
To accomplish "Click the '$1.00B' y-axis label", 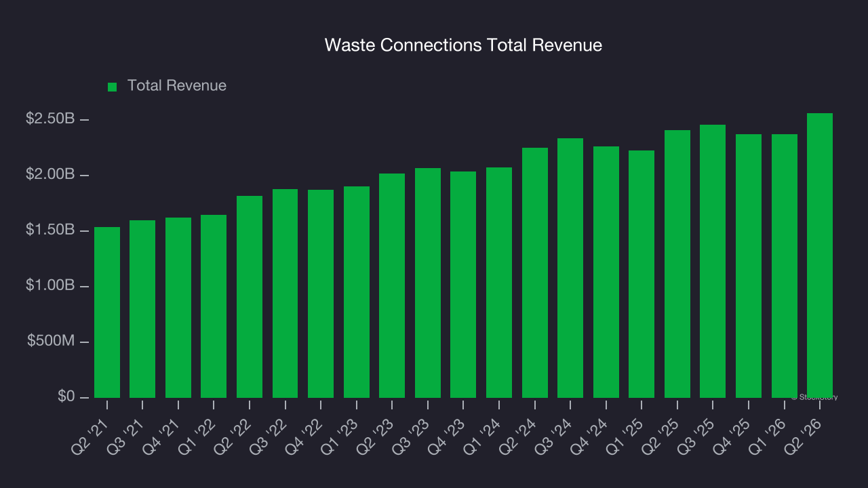I will [51, 285].
